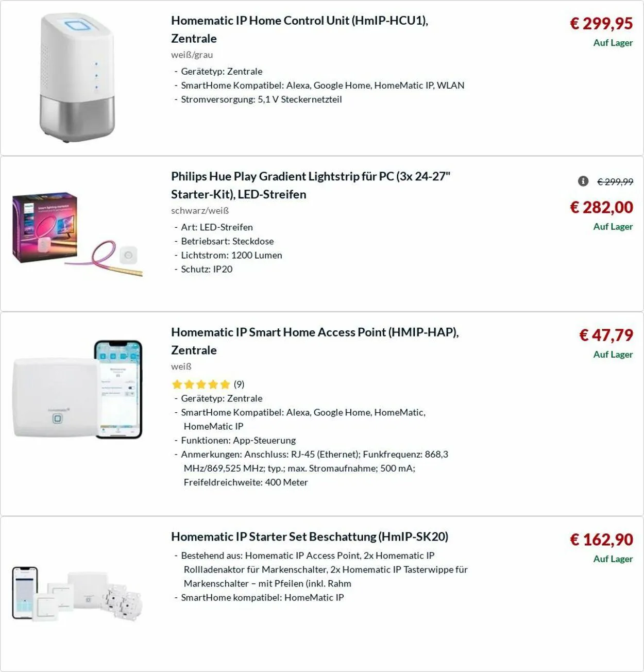Click the (9) review count
The width and height of the screenshot is (644, 672).
239,384
